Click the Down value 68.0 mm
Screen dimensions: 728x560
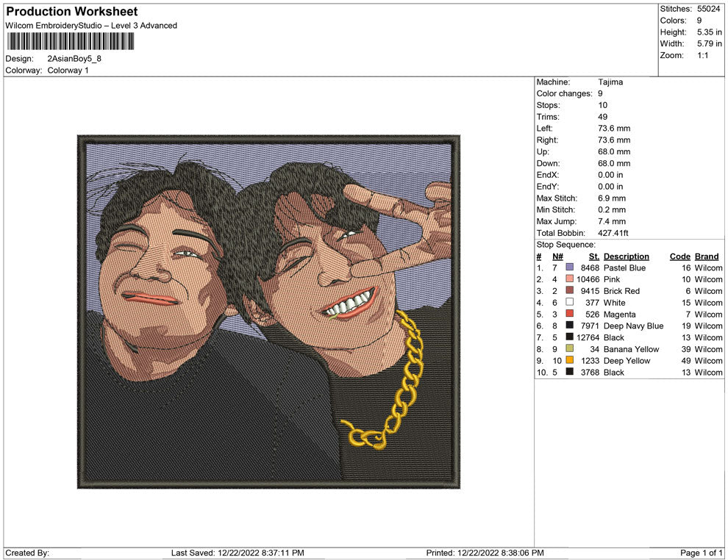pos(614,163)
